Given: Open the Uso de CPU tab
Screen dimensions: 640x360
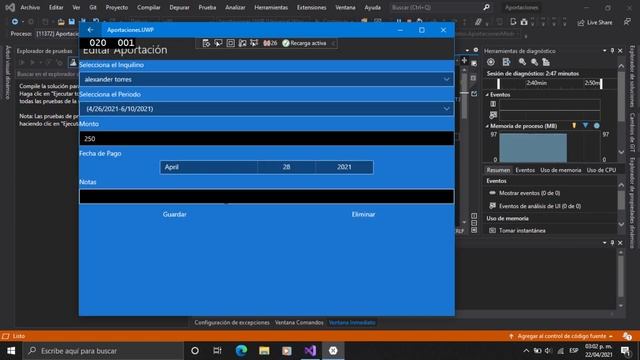Looking at the screenshot, I should click(601, 170).
